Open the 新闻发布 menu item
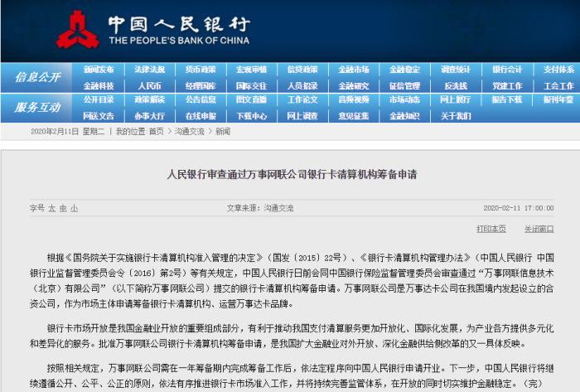 click(x=99, y=70)
